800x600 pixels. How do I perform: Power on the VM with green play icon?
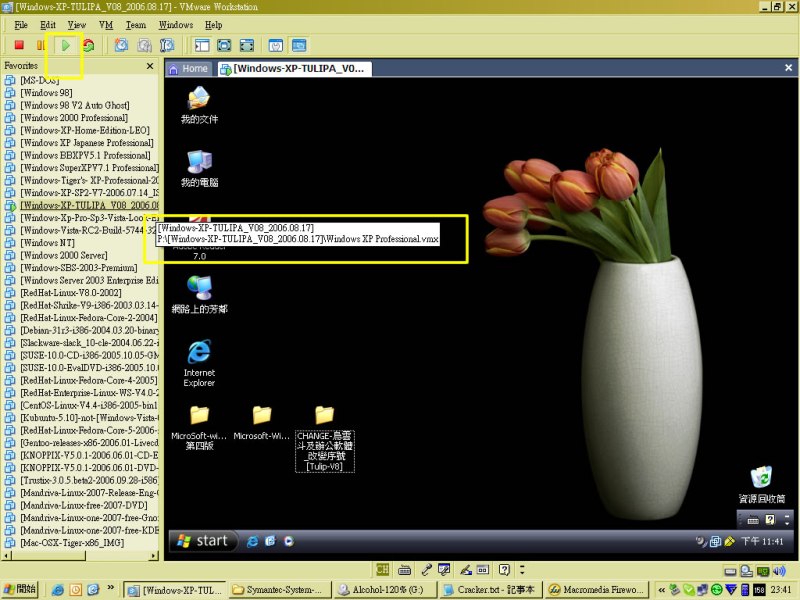click(x=65, y=45)
